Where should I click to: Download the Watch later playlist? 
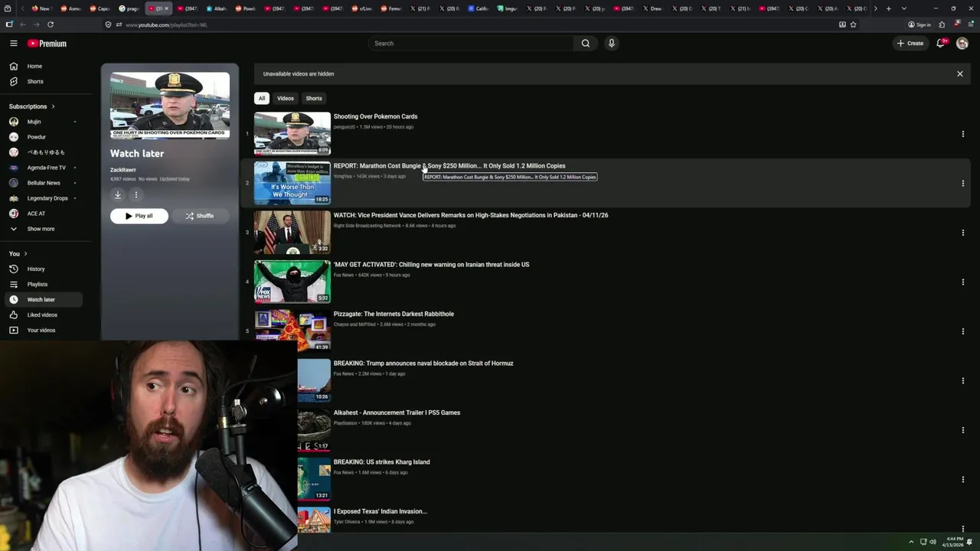point(118,195)
